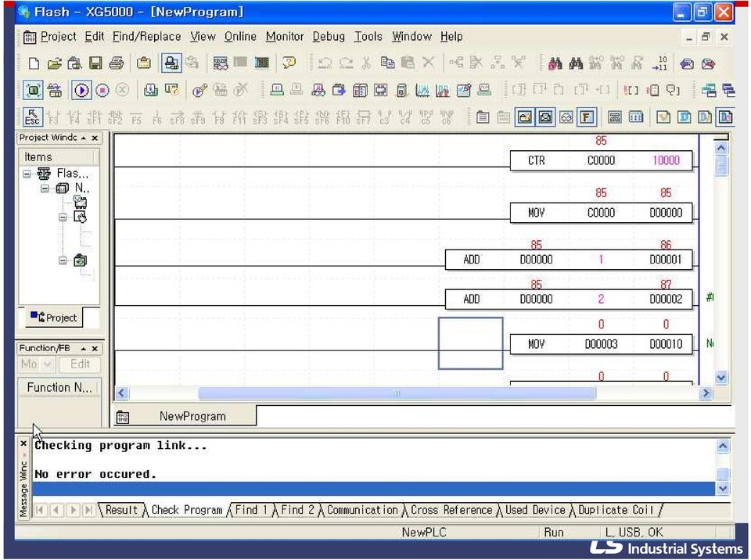751x560 pixels.
Task: Collapse the scan program tree node
Action: (x=63, y=260)
